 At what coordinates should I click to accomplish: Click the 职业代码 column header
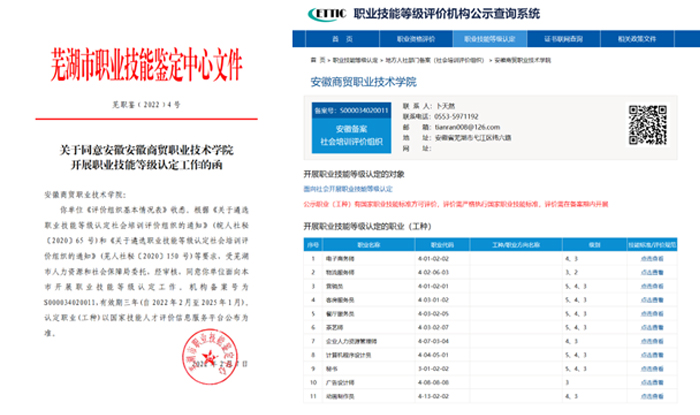[442, 245]
